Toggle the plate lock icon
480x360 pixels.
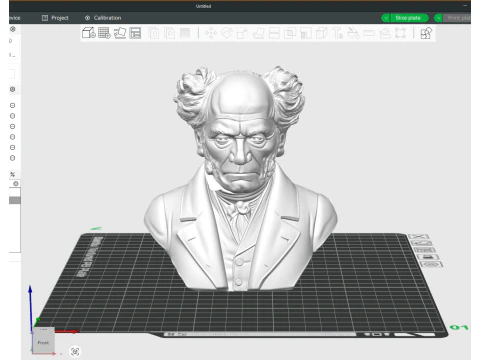[x=428, y=257]
